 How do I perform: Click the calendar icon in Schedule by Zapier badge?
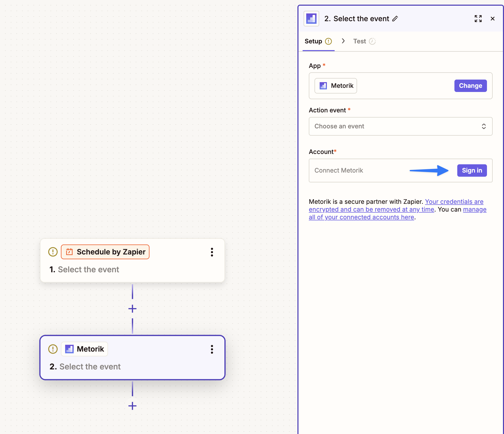[69, 252]
